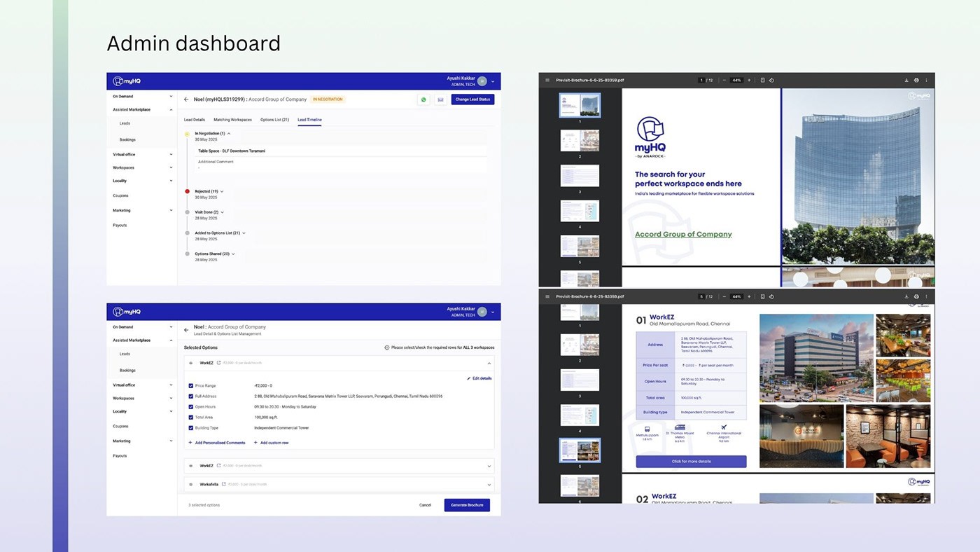
Task: Select the Lead Timeline tab
Action: 309,120
